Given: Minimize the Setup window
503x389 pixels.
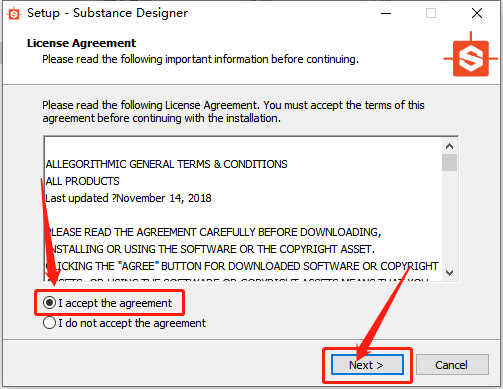Looking at the screenshot, I should tap(386, 13).
